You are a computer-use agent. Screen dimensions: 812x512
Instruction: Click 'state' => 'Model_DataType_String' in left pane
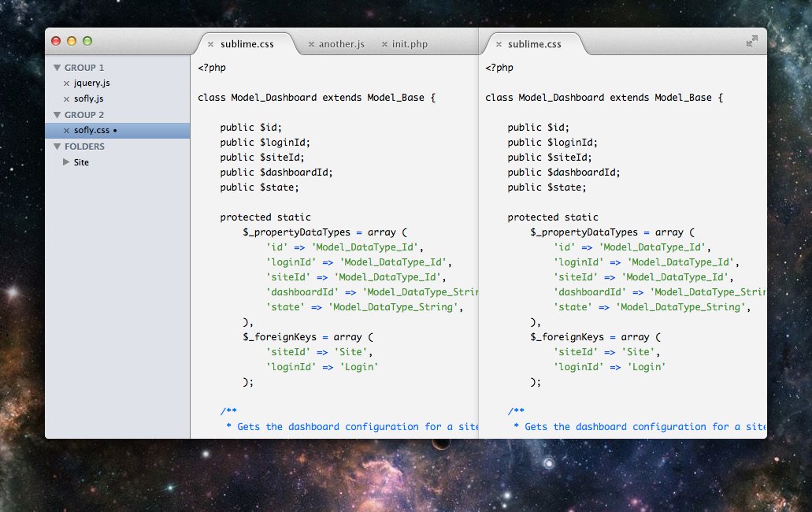pos(364,307)
